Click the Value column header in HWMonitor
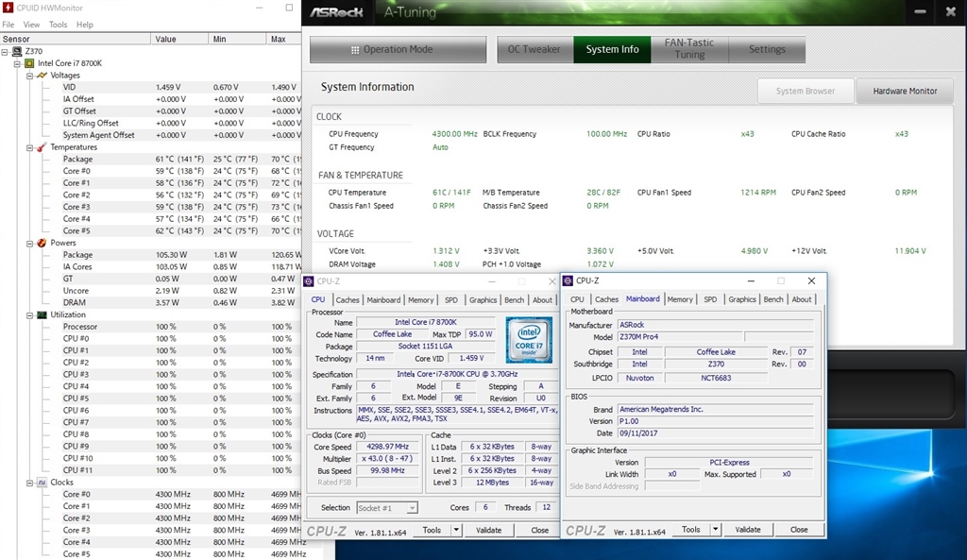This screenshot has height=560, width=967. [x=166, y=40]
